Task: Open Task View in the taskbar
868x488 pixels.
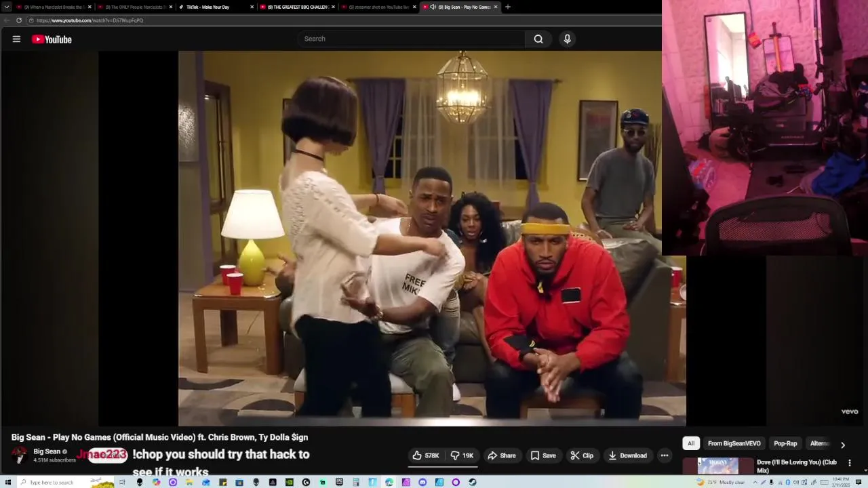Action: pos(122,482)
